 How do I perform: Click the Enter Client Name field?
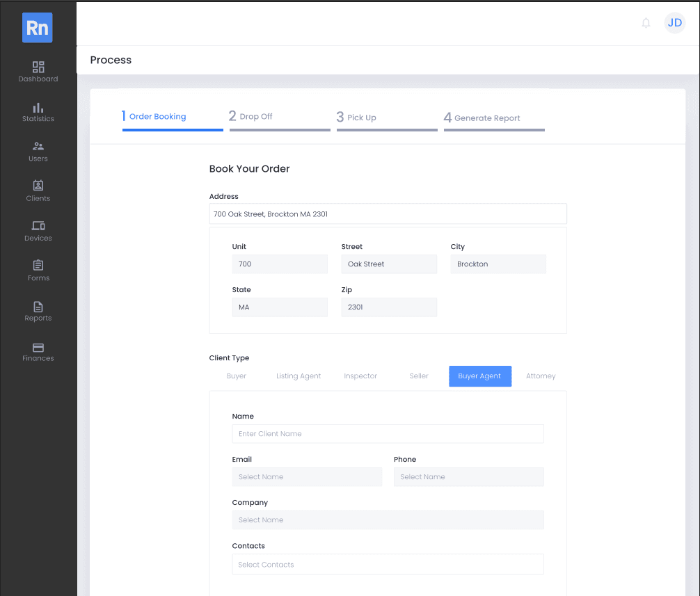click(388, 434)
